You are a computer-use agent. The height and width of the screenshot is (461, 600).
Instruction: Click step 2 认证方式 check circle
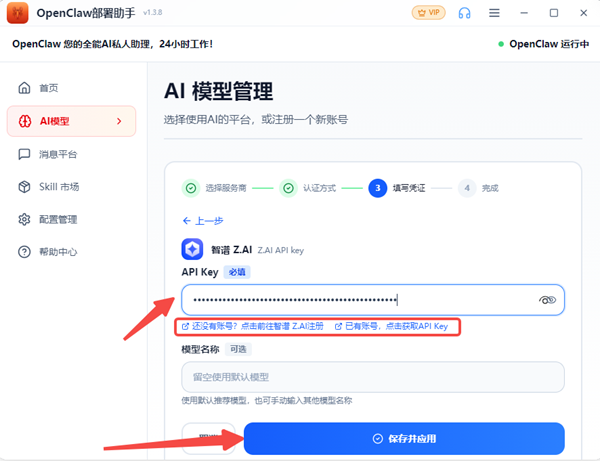tap(289, 188)
